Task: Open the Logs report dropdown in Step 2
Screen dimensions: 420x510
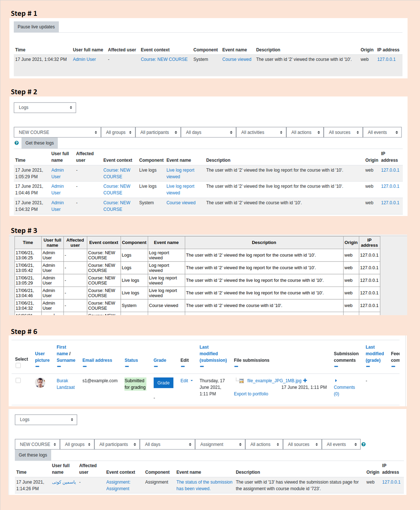Action: point(45,107)
